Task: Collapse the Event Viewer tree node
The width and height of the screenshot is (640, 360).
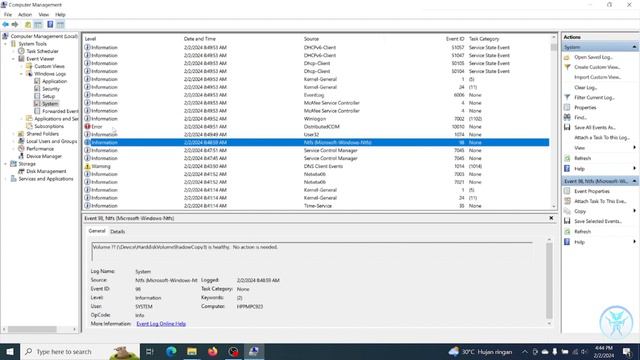Action: coord(13,59)
